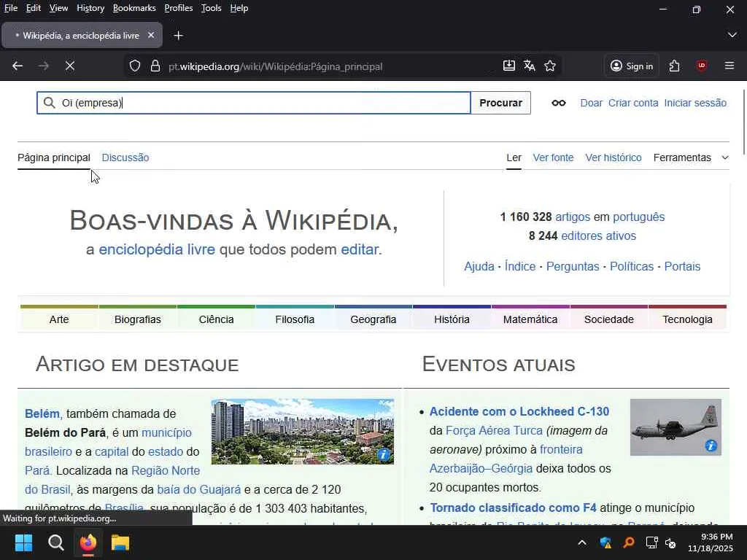Open the Doar link
The width and height of the screenshot is (747, 560).
pyautogui.click(x=591, y=103)
